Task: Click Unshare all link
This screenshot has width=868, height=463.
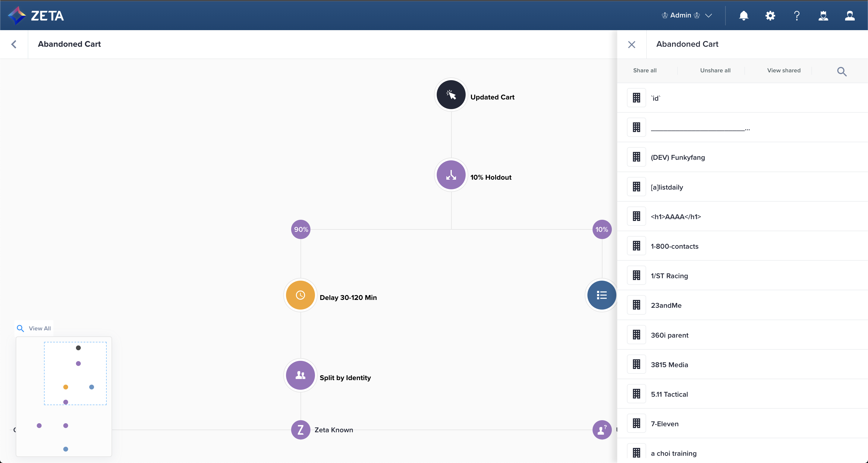Action: click(x=715, y=71)
